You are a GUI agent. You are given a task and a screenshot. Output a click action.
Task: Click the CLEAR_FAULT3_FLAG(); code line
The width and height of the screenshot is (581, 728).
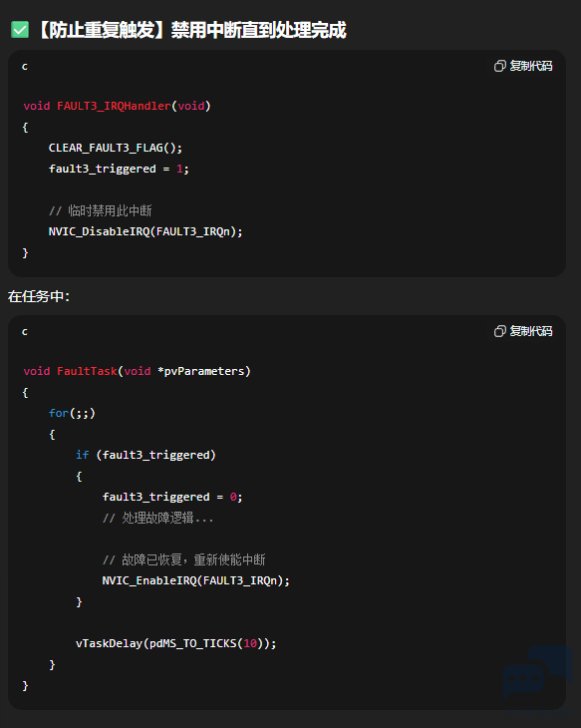(x=116, y=148)
